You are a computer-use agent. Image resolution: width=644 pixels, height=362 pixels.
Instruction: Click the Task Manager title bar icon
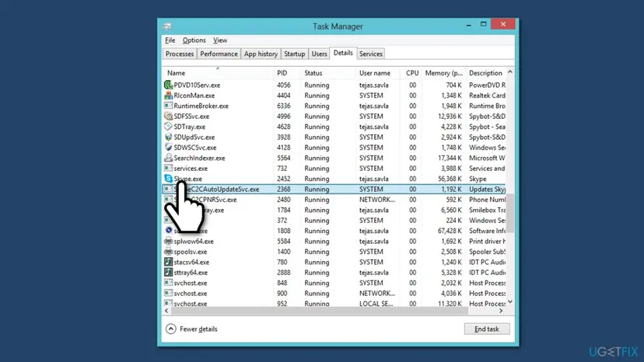pos(166,26)
